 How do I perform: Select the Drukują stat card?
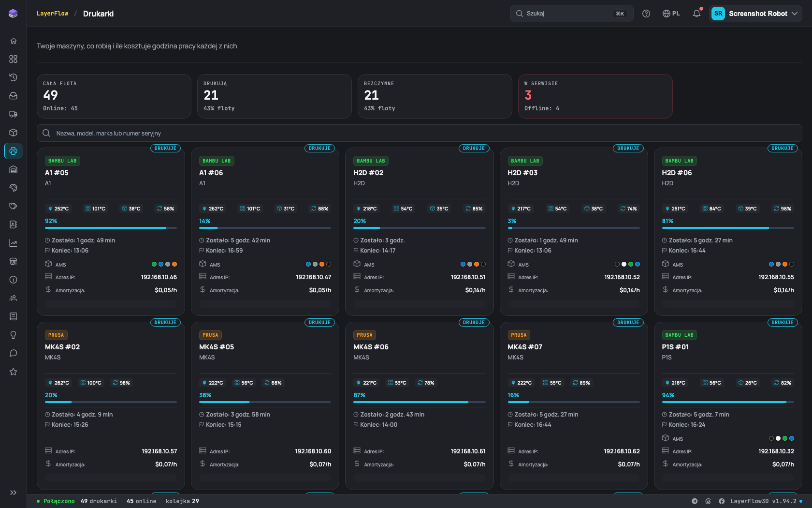[274, 96]
